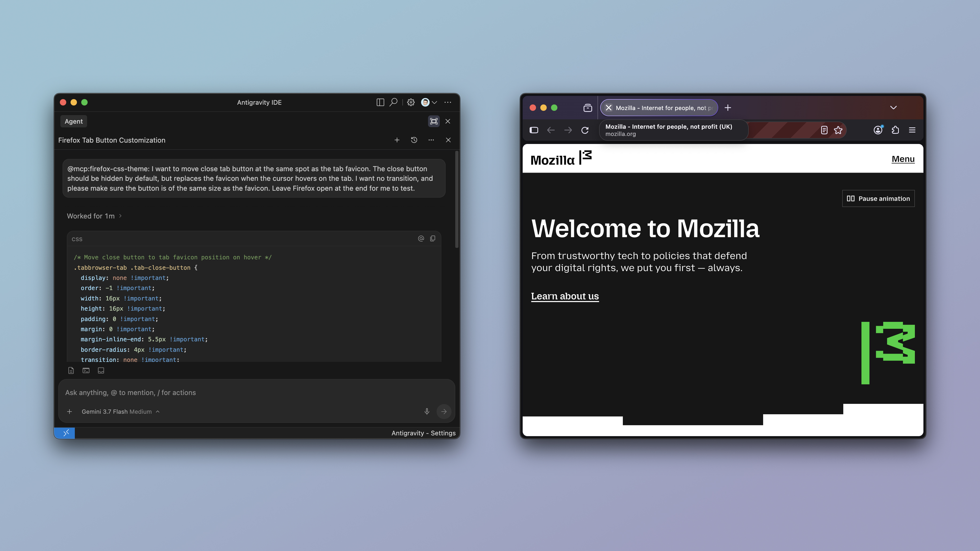
Task: Open the terminal icon below code block
Action: pos(86,370)
